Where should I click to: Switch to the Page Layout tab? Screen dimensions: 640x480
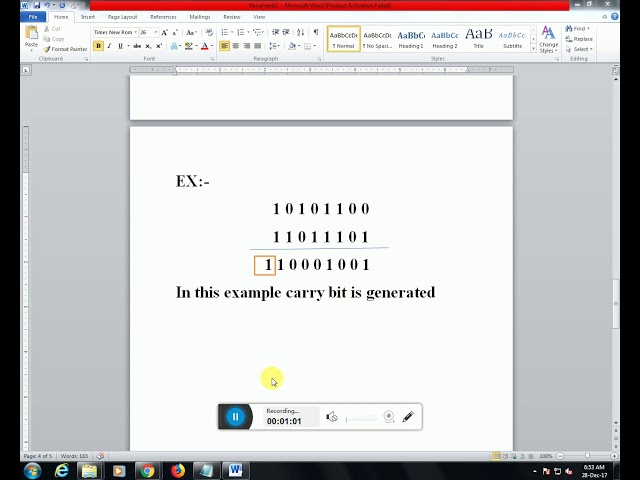(x=122, y=17)
